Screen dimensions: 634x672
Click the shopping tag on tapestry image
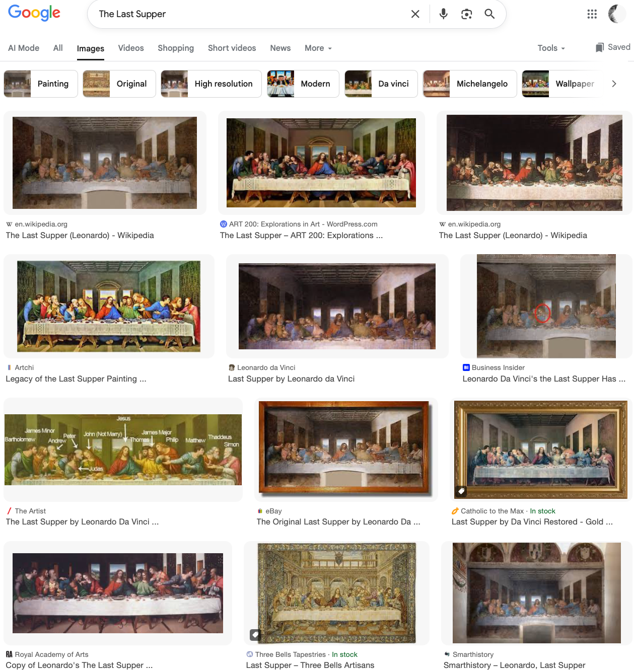(255, 634)
